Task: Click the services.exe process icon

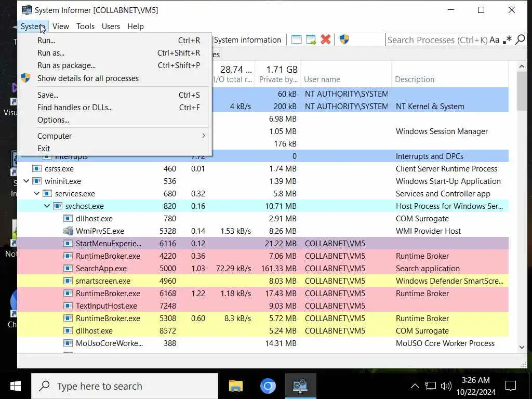Action: (47, 194)
